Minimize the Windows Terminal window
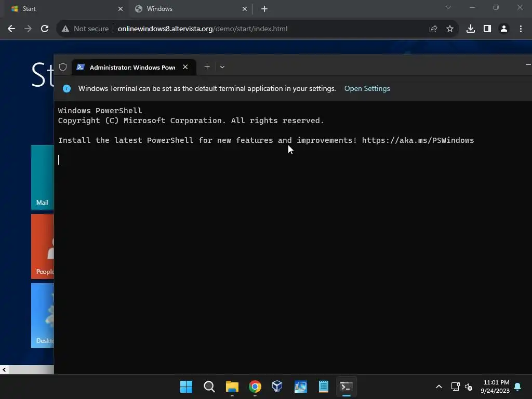This screenshot has width=532, height=399. (x=528, y=64)
